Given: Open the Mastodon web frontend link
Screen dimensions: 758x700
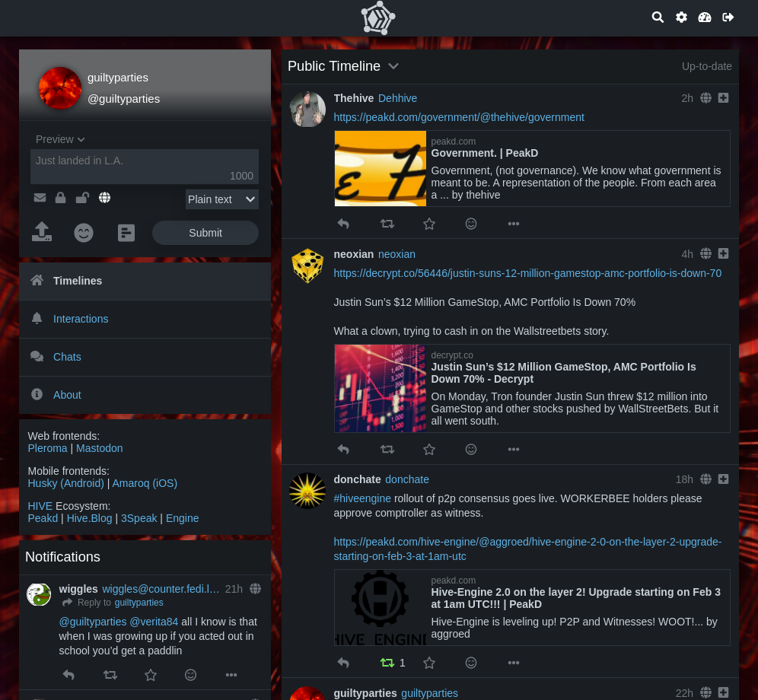Looking at the screenshot, I should [100, 448].
